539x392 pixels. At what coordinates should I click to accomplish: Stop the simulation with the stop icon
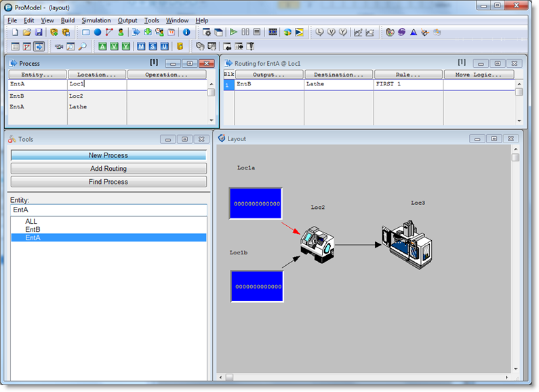[x=257, y=33]
